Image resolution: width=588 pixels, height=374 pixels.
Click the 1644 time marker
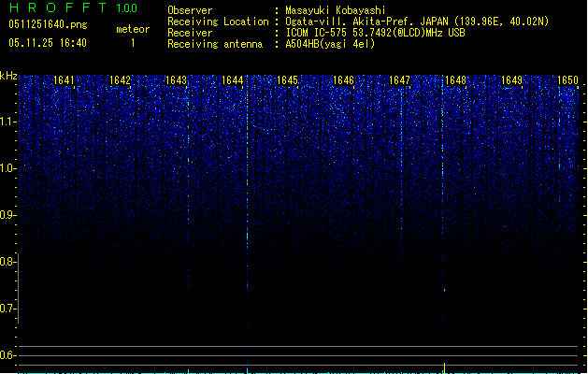pyautogui.click(x=233, y=80)
